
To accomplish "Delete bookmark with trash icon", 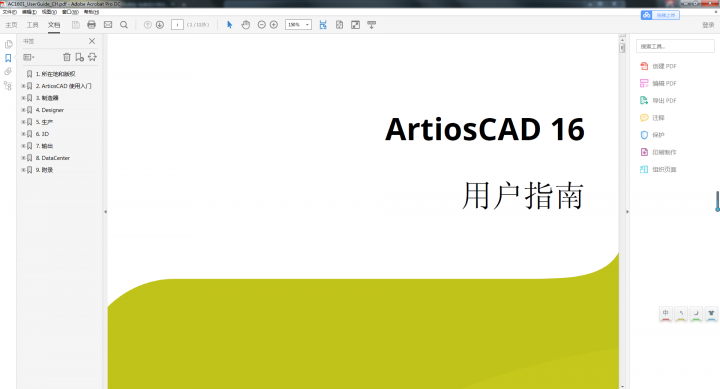I will pos(67,57).
